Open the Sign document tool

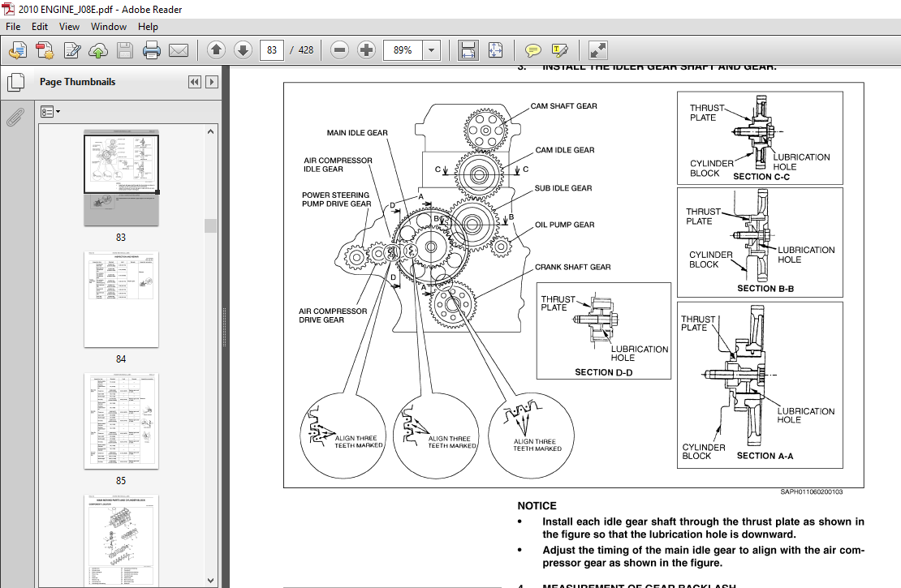pyautogui.click(x=71, y=50)
